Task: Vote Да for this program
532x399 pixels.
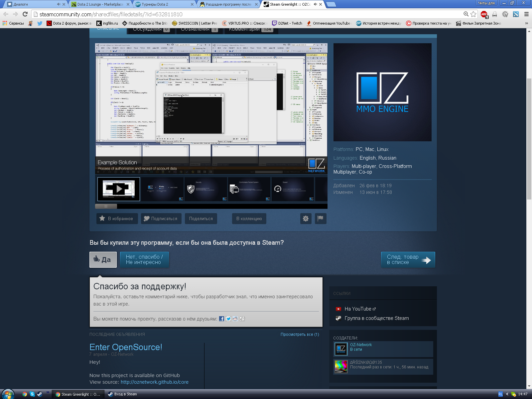Action: (103, 260)
